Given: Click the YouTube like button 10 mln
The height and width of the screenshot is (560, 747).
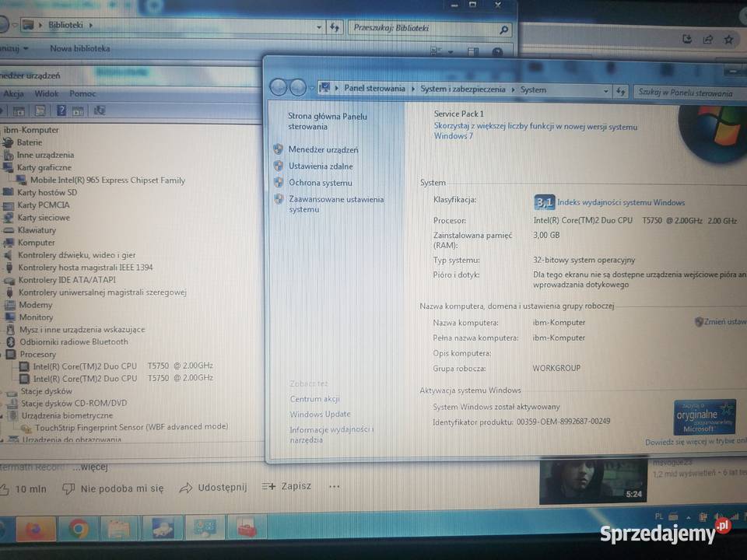Looking at the screenshot, I should coord(23,489).
